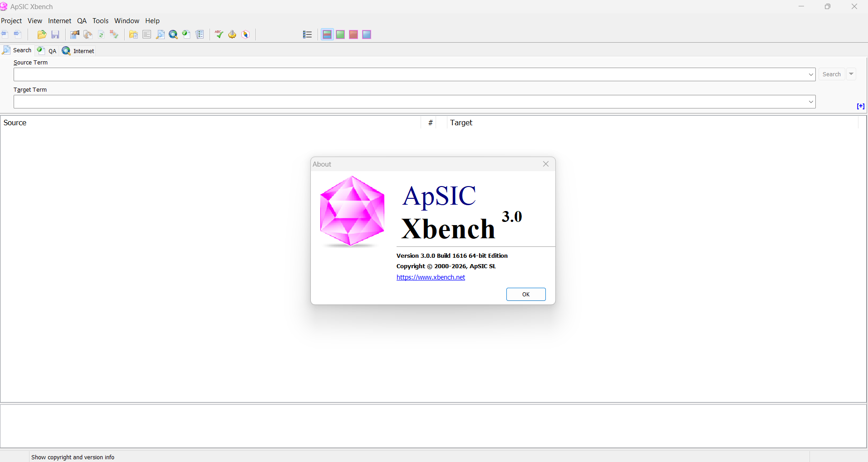Minimize the ApSIC Xbench window
This screenshot has height=462, width=868.
(801, 6)
